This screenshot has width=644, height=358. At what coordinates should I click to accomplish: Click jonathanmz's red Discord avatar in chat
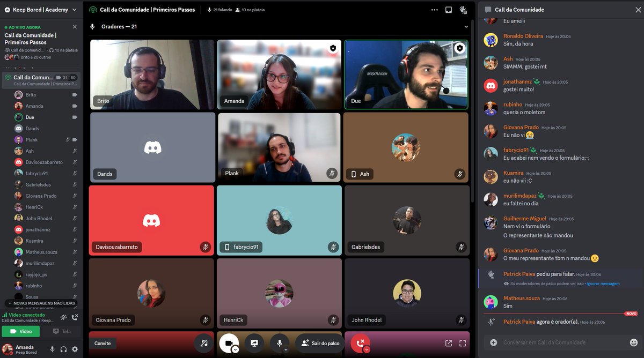click(491, 85)
